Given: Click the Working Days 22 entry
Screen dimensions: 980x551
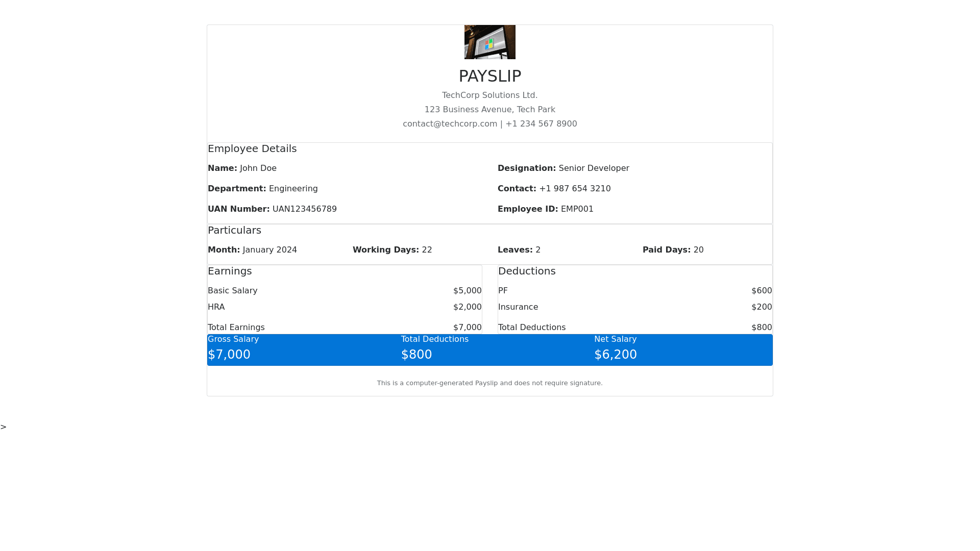Looking at the screenshot, I should [392, 250].
